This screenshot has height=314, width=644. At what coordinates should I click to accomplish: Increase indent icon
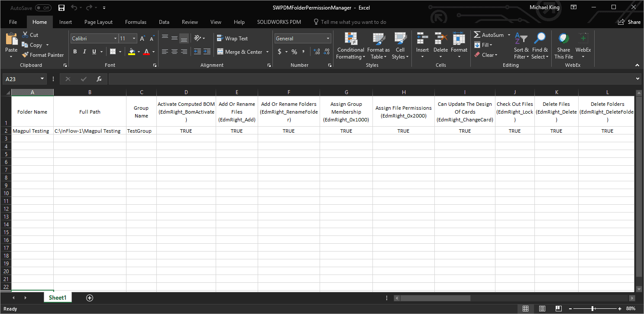coord(207,52)
